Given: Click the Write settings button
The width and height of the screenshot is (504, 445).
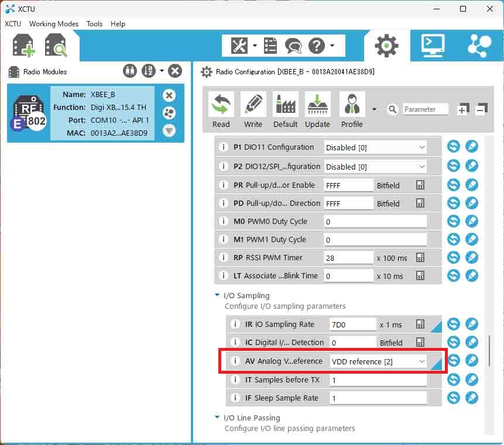Looking at the screenshot, I should pyautogui.click(x=253, y=110).
